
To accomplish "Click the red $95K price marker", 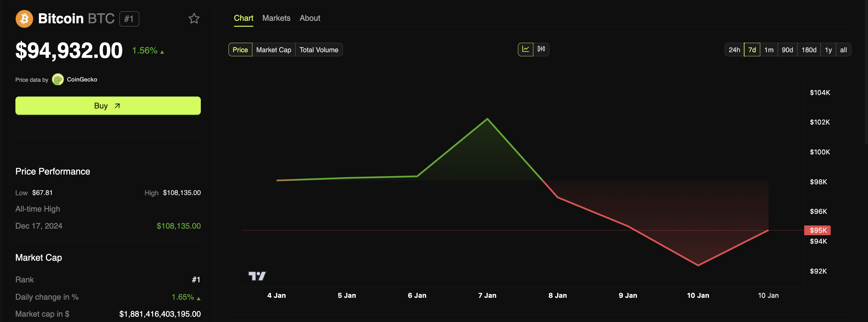I will coord(817,230).
